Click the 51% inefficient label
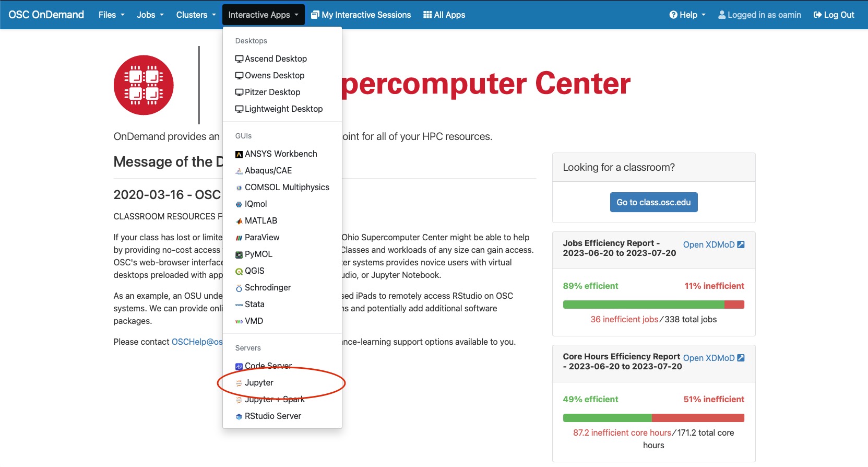The width and height of the screenshot is (868, 467). (714, 399)
